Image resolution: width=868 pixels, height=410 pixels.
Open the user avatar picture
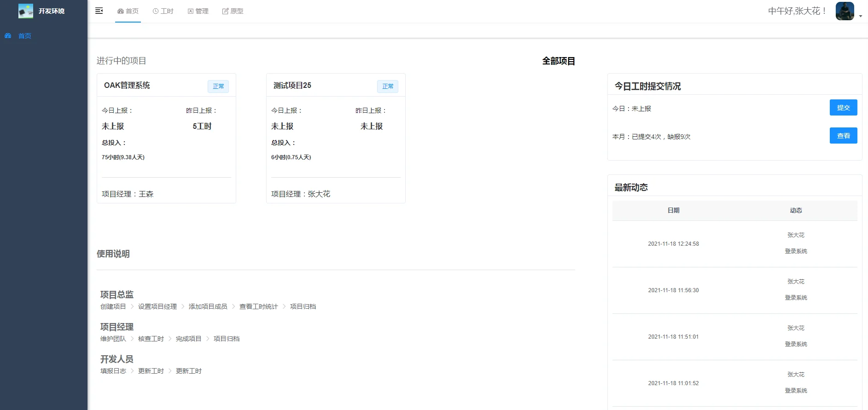coord(845,11)
